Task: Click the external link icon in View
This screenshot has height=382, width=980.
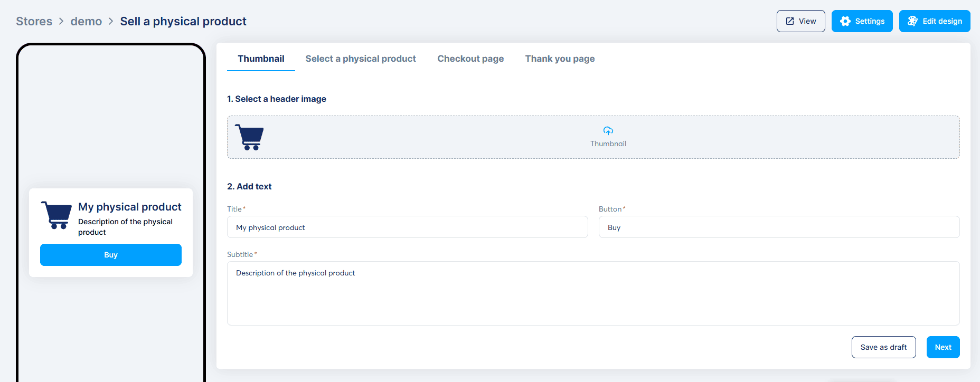Action: [790, 21]
